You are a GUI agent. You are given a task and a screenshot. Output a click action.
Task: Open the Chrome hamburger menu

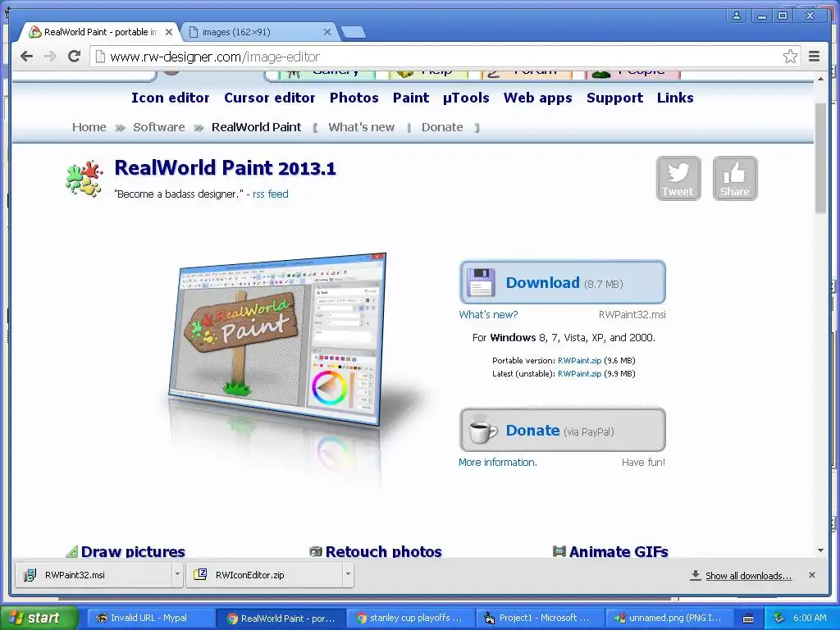pos(815,57)
